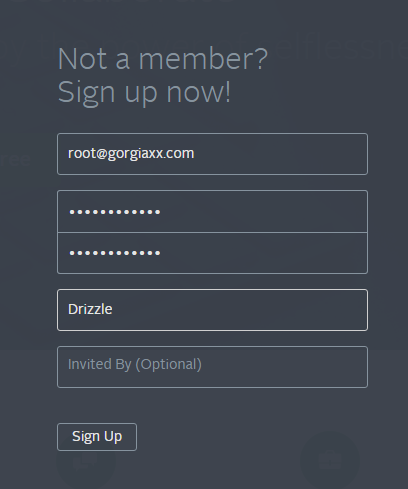Click the "Sign up now!" heading line

tap(144, 93)
